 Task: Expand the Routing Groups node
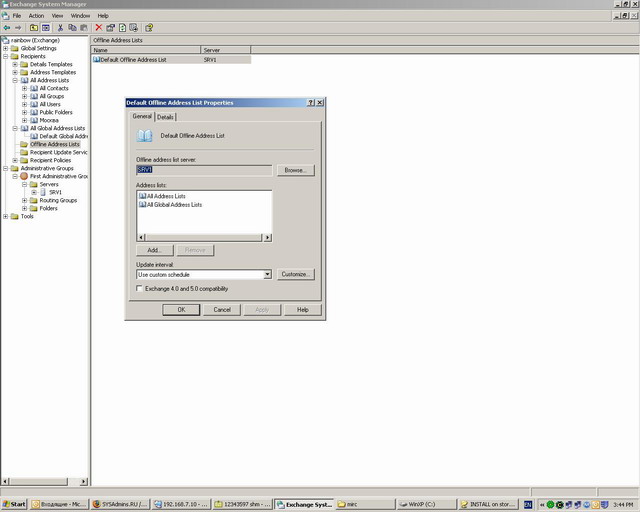24,200
